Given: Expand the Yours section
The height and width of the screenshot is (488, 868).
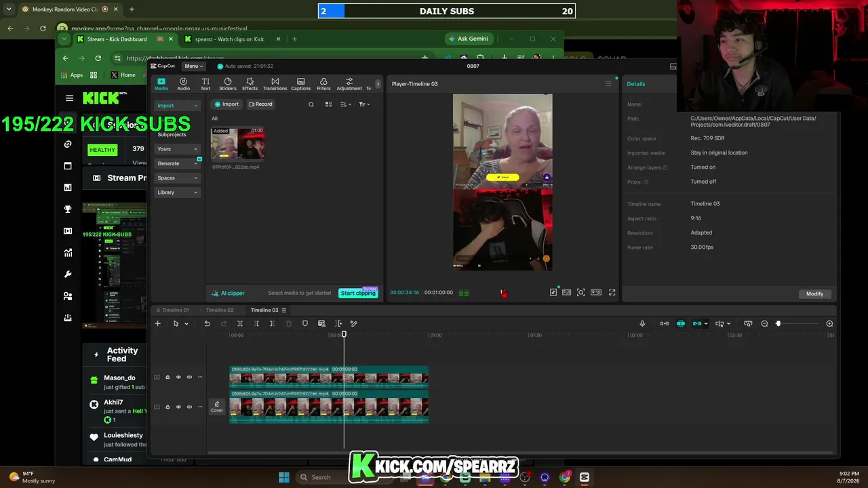Looking at the screenshot, I should click(x=177, y=149).
